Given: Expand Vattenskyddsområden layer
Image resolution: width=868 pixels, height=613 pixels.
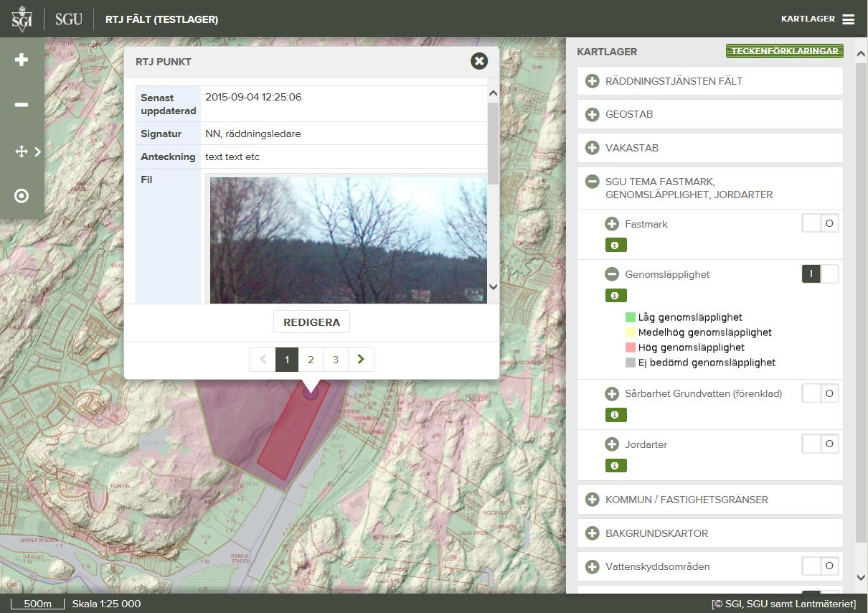Looking at the screenshot, I should (592, 566).
